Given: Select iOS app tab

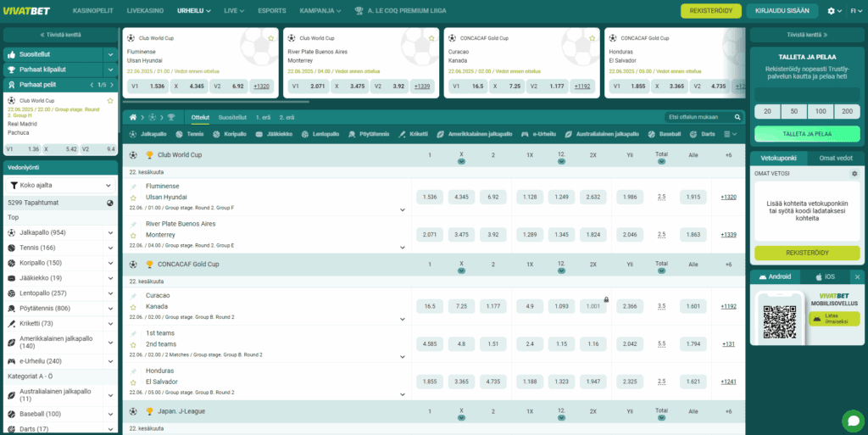Looking at the screenshot, I should pos(824,276).
